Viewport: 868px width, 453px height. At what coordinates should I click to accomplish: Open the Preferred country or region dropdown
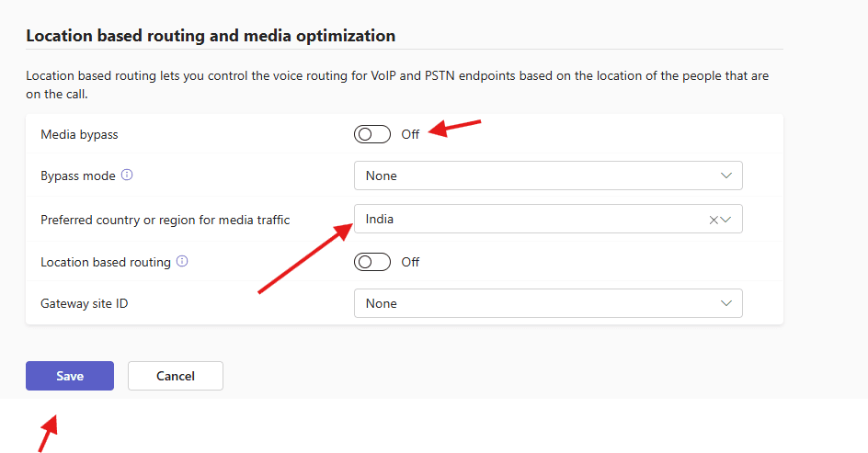coord(533,220)
